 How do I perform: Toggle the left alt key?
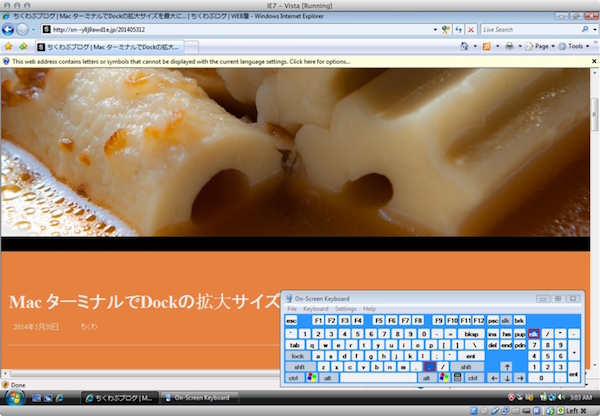[328, 378]
